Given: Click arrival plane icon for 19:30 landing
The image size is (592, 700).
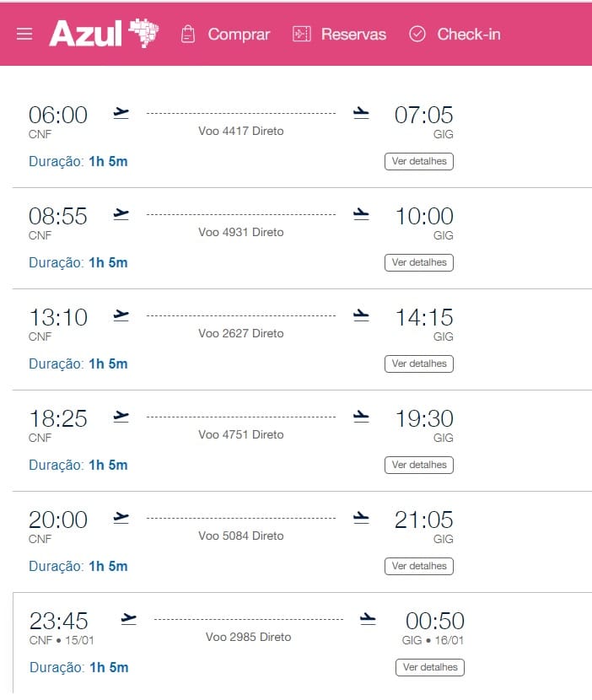Looking at the screenshot, I should [361, 417].
